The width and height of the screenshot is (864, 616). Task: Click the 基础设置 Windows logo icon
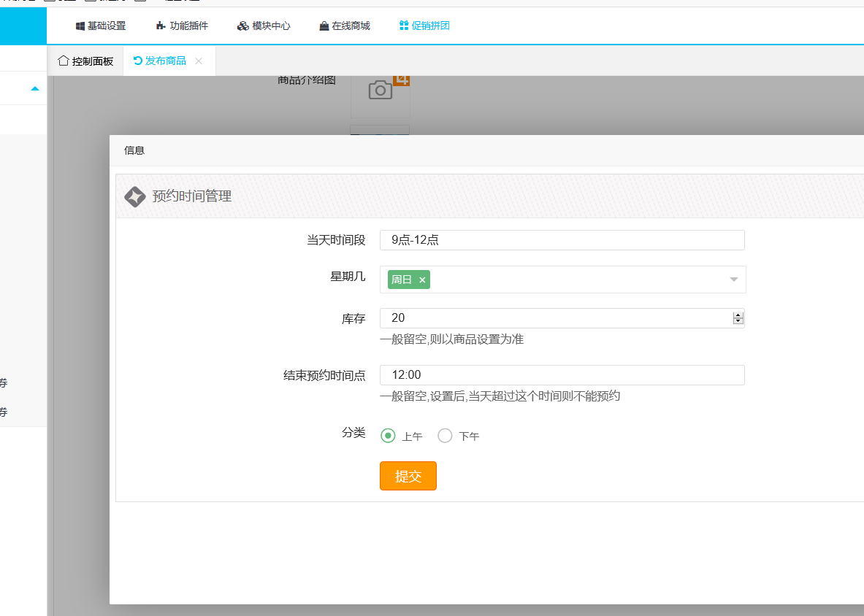(80, 26)
